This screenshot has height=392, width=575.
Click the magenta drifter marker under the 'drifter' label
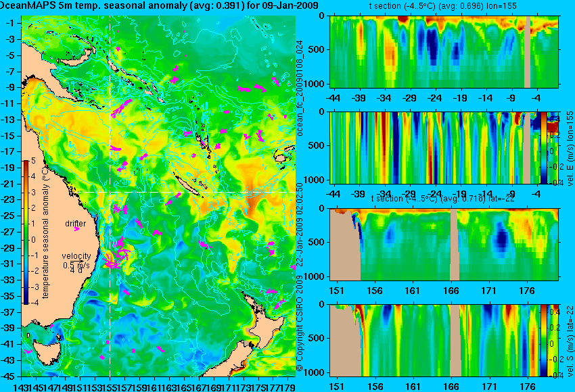[76, 229]
